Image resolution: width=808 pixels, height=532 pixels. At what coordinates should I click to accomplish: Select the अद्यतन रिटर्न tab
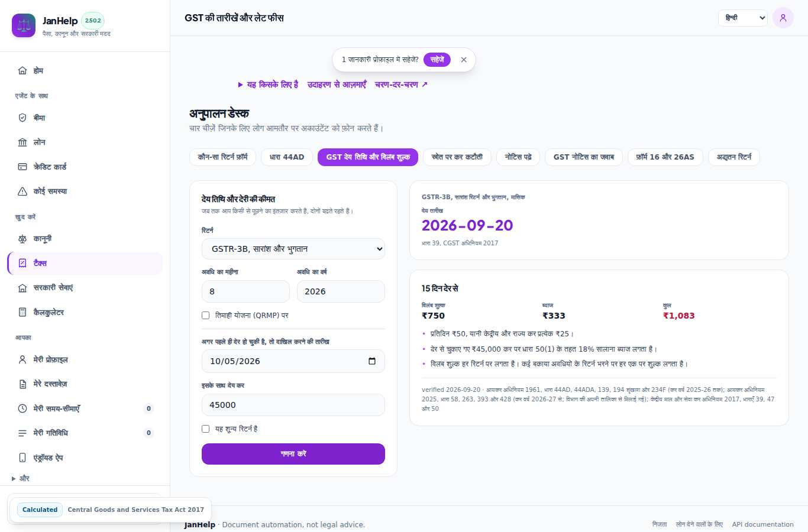click(x=734, y=157)
